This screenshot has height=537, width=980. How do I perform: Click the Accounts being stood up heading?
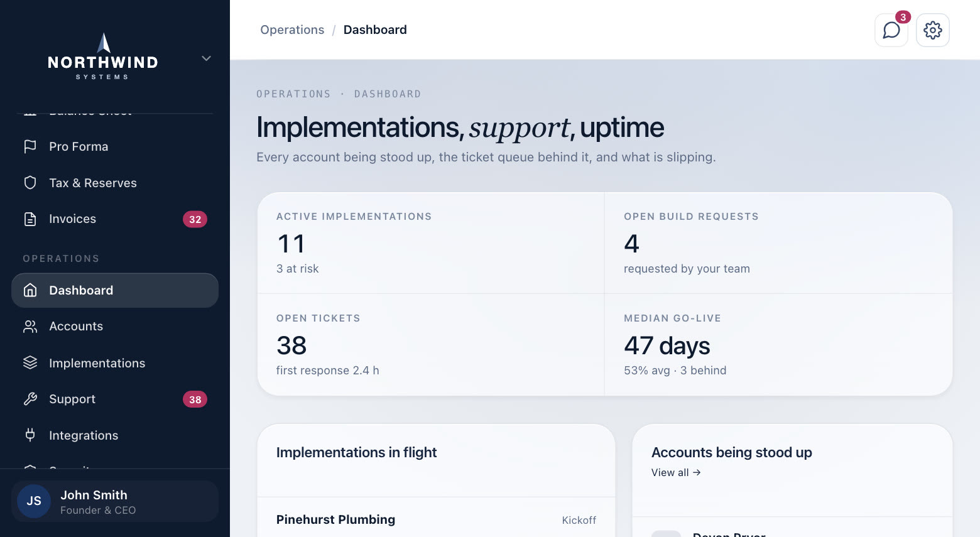[732, 452]
